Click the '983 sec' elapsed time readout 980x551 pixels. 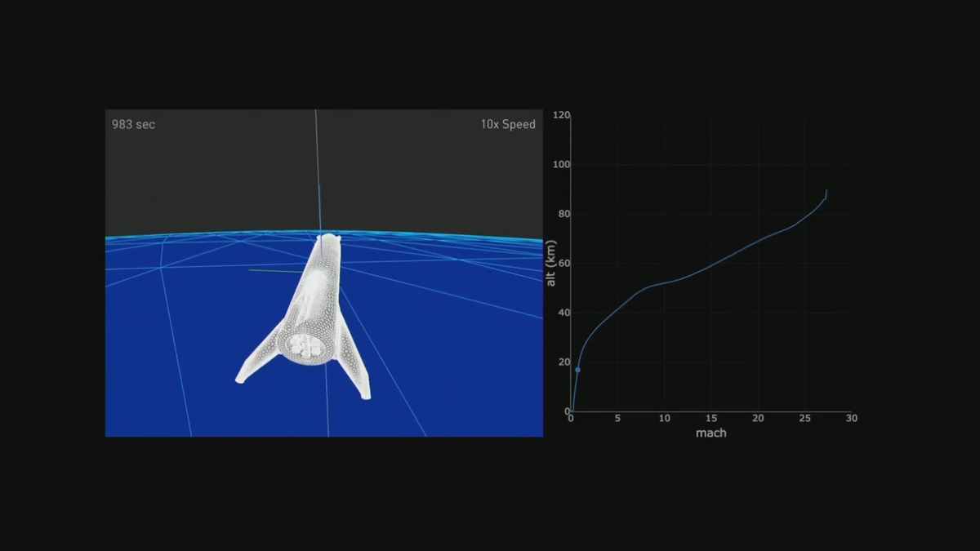point(133,124)
